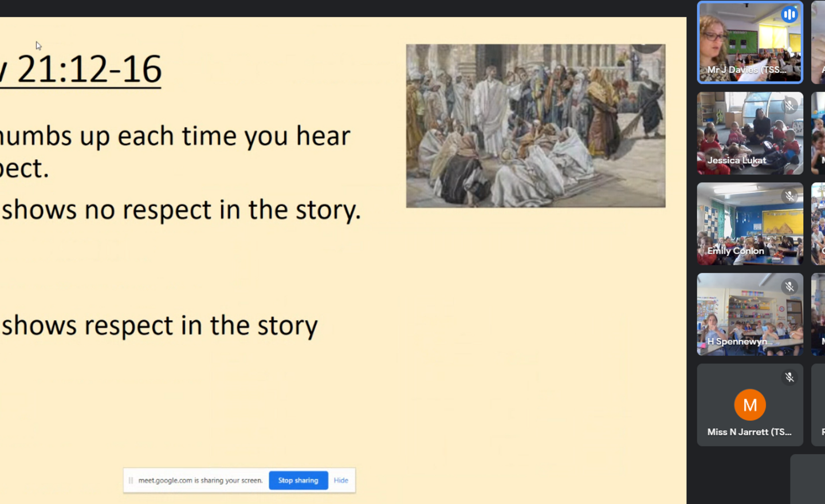The width and height of the screenshot is (825, 504).
Task: Click the 'shows no respect in the story' line
Action: [180, 210]
